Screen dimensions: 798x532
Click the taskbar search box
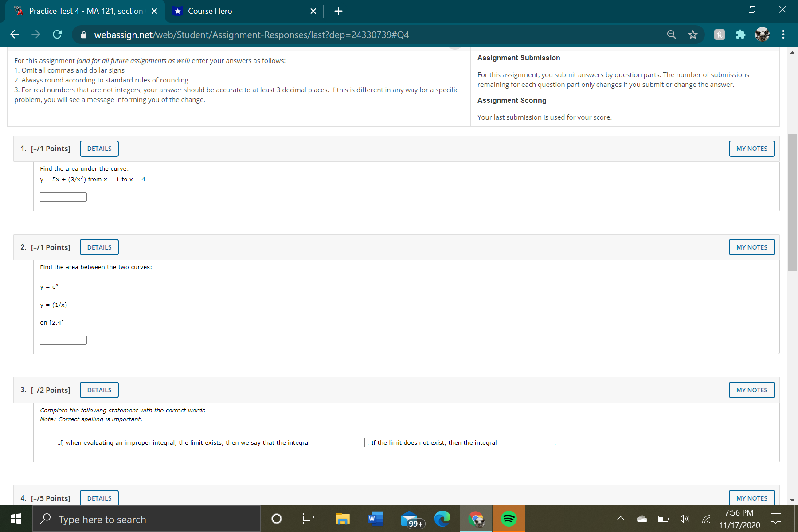click(x=146, y=519)
